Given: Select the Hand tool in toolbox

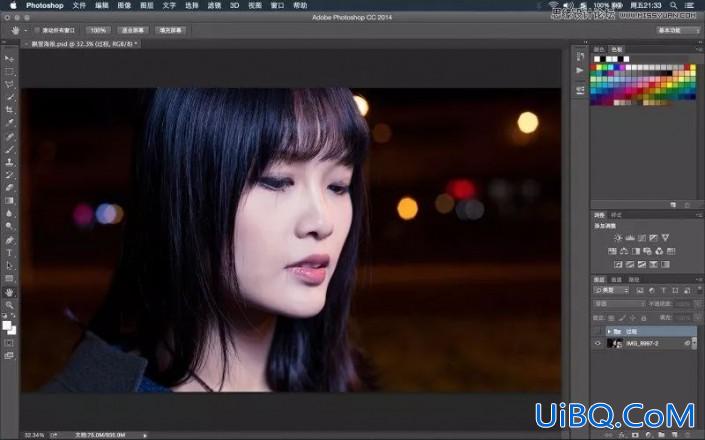Looking at the screenshot, I should [9, 293].
